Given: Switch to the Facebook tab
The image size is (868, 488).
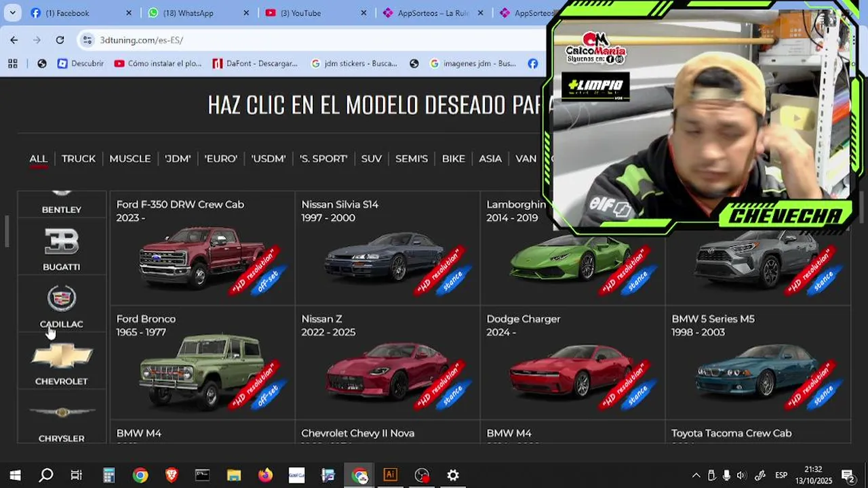Looking at the screenshot, I should click(x=81, y=13).
